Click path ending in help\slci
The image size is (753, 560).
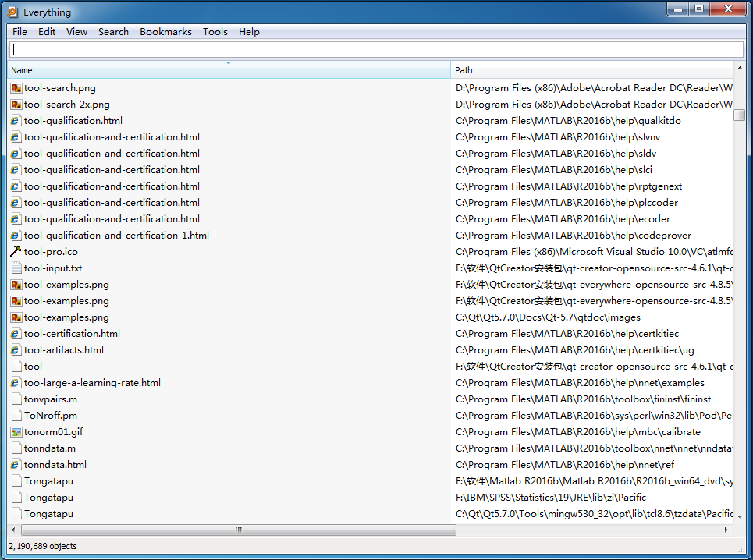click(554, 169)
